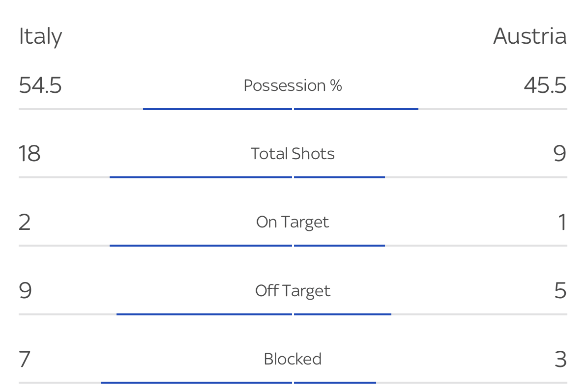
Task: Select the On Target stat label
Action: point(293,222)
